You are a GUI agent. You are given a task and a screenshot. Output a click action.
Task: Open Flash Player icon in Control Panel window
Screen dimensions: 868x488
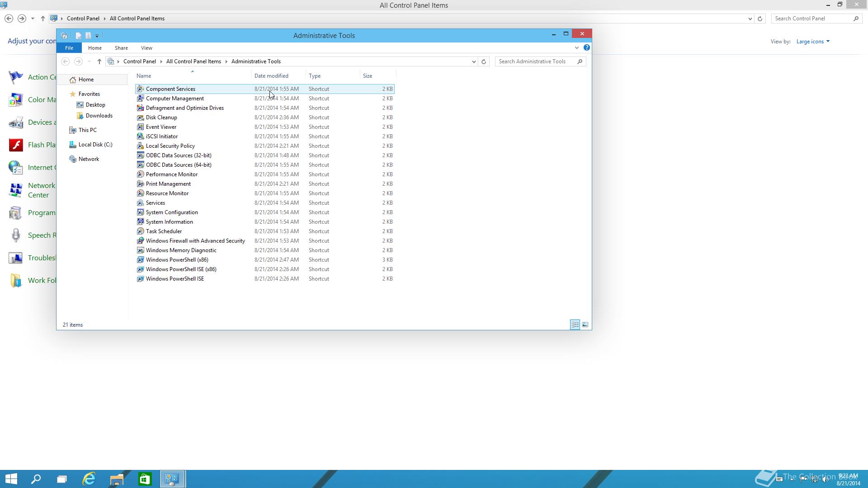pyautogui.click(x=16, y=145)
